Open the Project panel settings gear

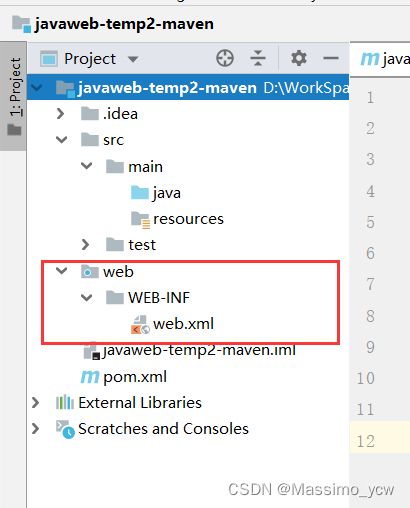[x=299, y=58]
